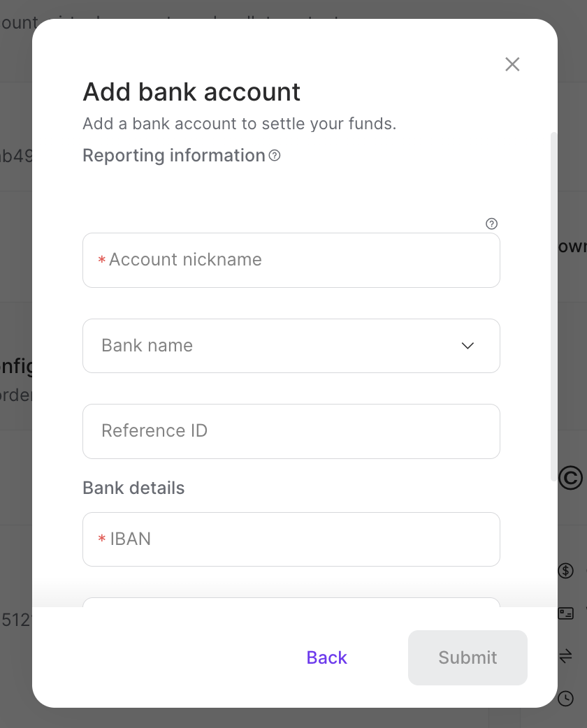Go Back in the Add bank account flow
The image size is (587, 728).
coord(326,657)
